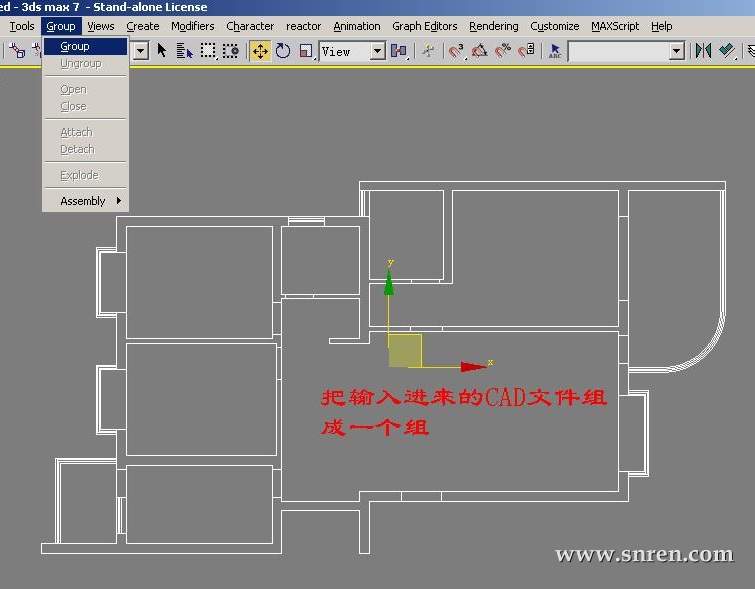Open the View reference coordinate dropdown
755x589 pixels.
(x=378, y=51)
